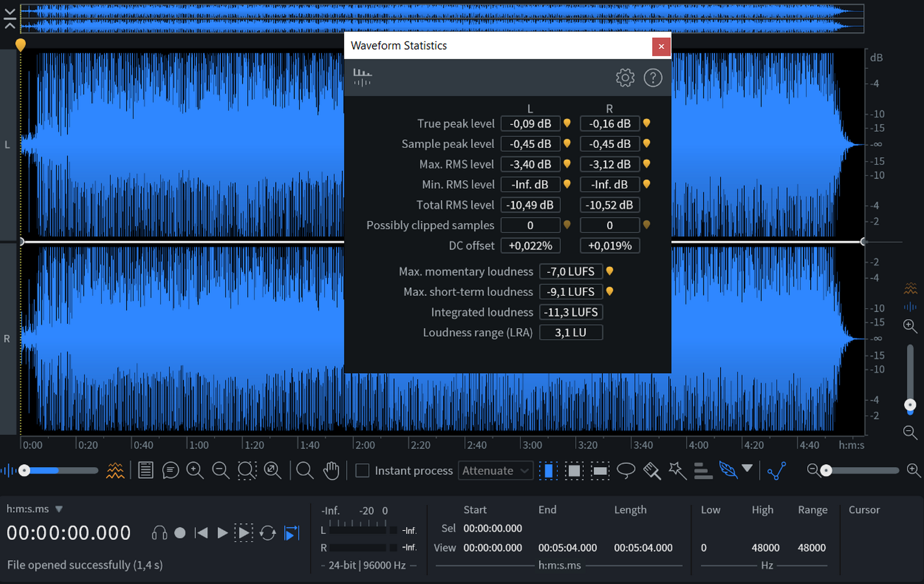Screen dimensions: 924x584
Task: Jump to left channel true peak marker
Action: 567,123
